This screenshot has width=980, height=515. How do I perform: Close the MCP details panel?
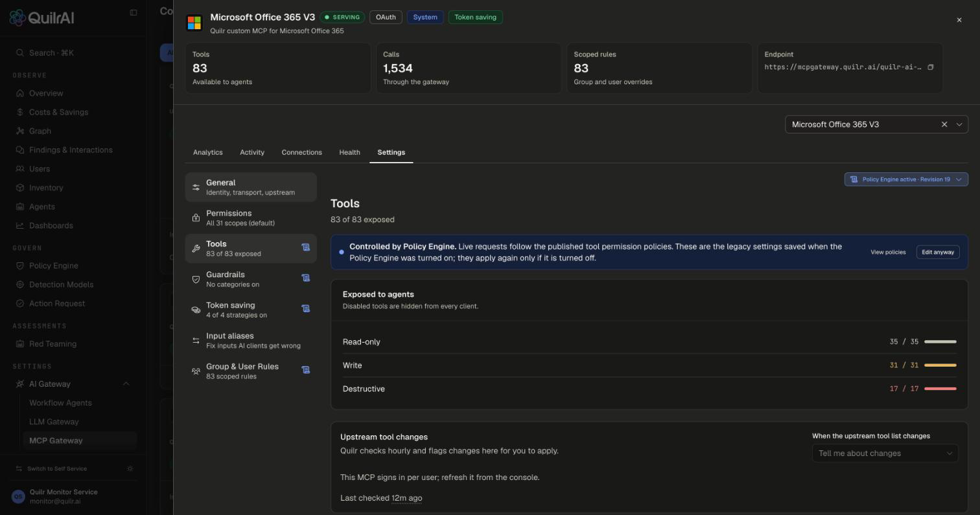(x=959, y=20)
